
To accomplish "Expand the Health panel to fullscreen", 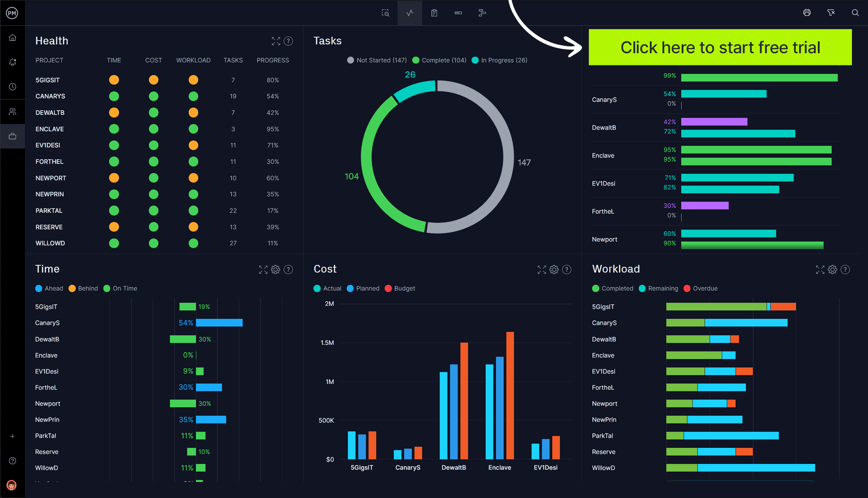I will click(276, 40).
